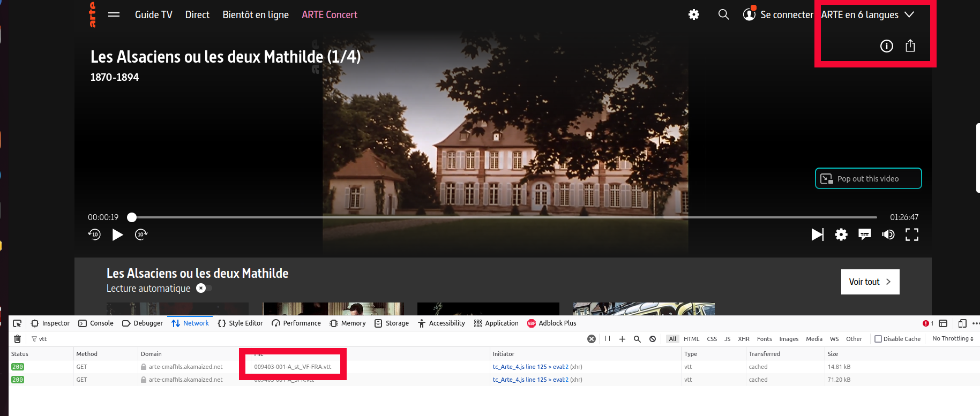
Task: Select an iframe as target document
Action: pos(943,323)
